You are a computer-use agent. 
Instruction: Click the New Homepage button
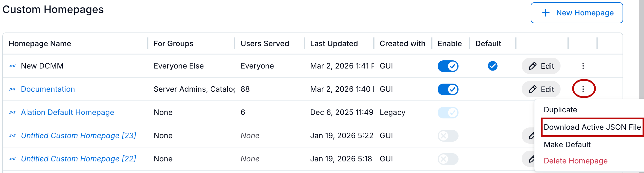point(576,13)
